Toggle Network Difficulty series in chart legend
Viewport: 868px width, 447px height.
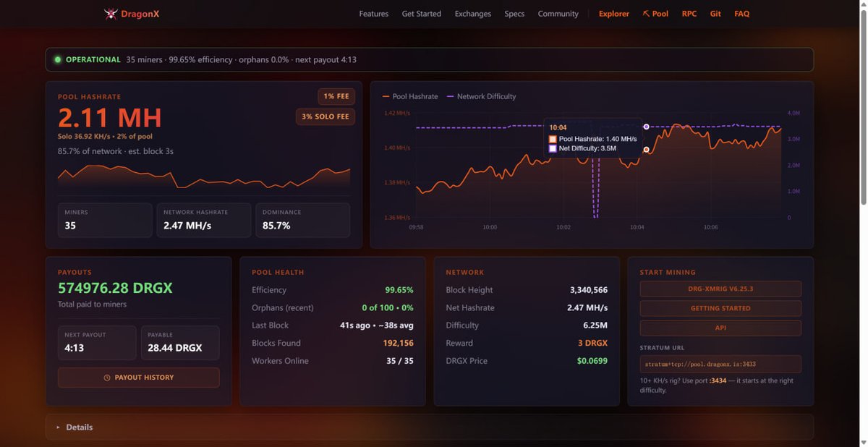pos(482,96)
